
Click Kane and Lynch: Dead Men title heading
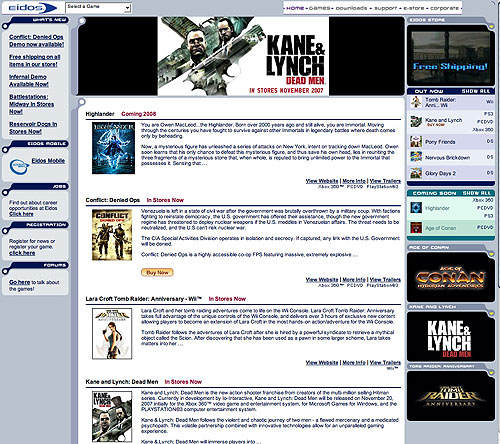coord(122,382)
